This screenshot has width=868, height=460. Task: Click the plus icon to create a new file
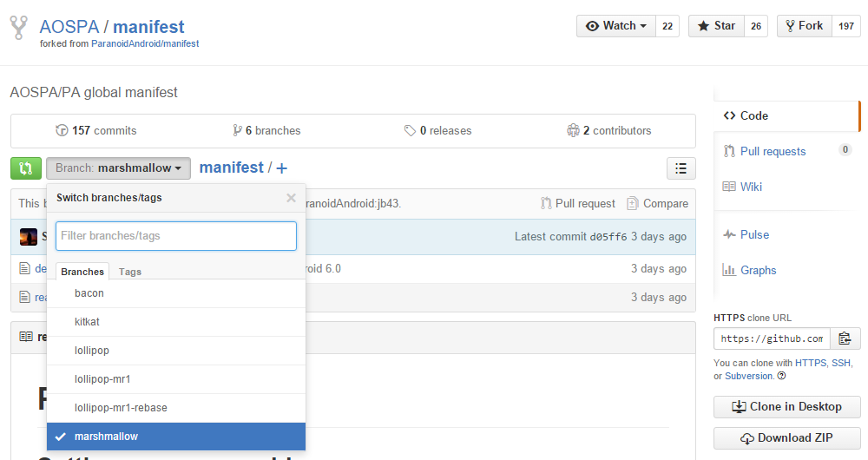click(281, 168)
